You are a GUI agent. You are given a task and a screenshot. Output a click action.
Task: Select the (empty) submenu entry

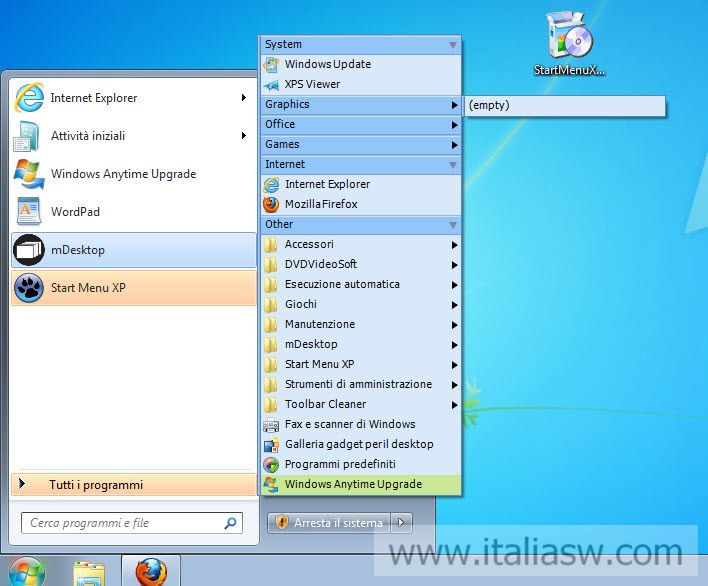[565, 106]
